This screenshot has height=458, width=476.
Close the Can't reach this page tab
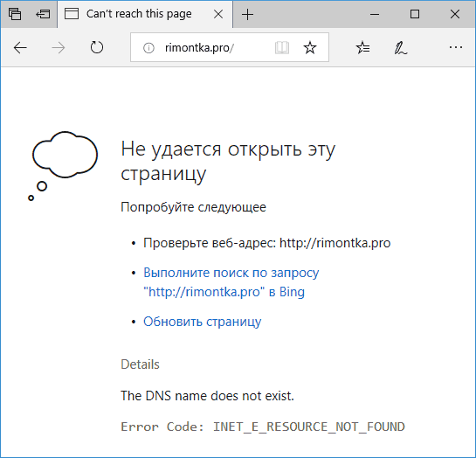pos(218,14)
